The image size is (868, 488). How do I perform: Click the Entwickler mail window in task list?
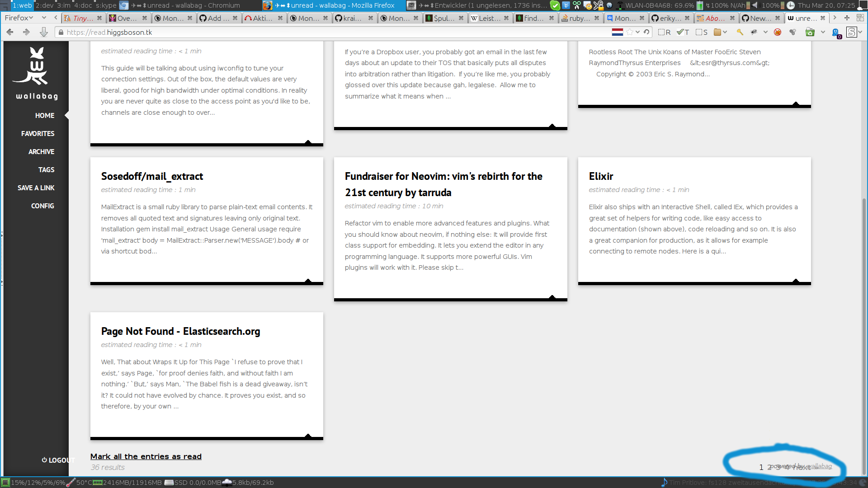click(477, 5)
